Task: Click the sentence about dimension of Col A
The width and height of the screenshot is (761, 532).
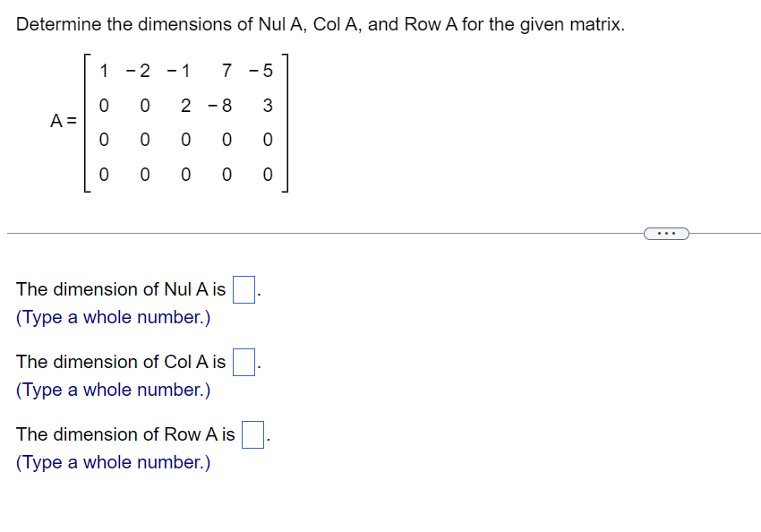Action: 119,362
